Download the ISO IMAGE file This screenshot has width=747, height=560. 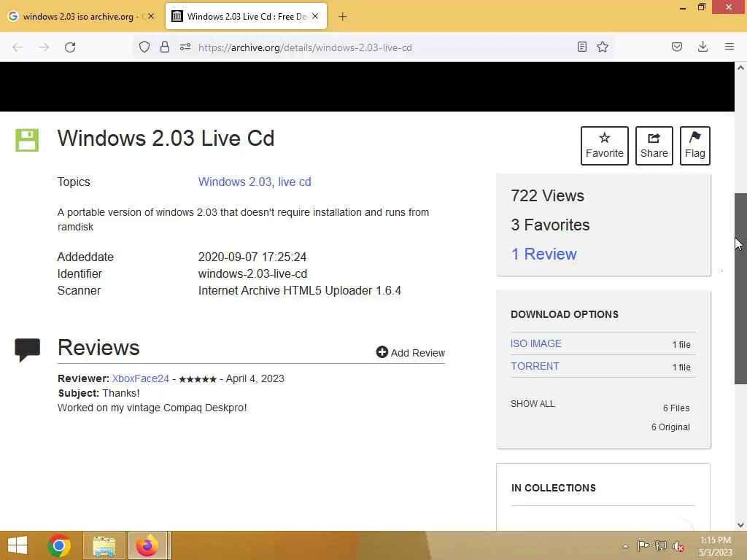pyautogui.click(x=536, y=343)
